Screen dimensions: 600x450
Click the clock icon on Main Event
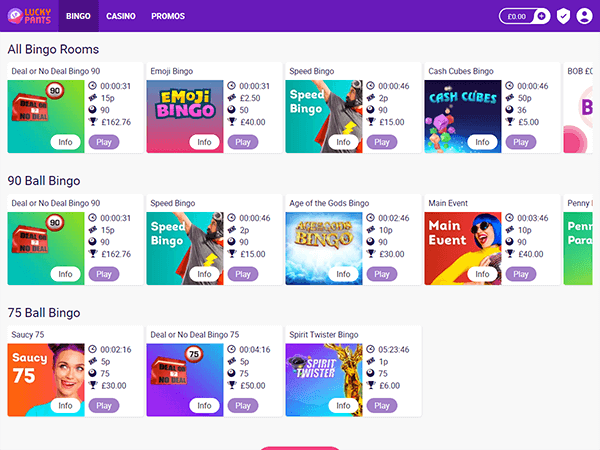[509, 218]
